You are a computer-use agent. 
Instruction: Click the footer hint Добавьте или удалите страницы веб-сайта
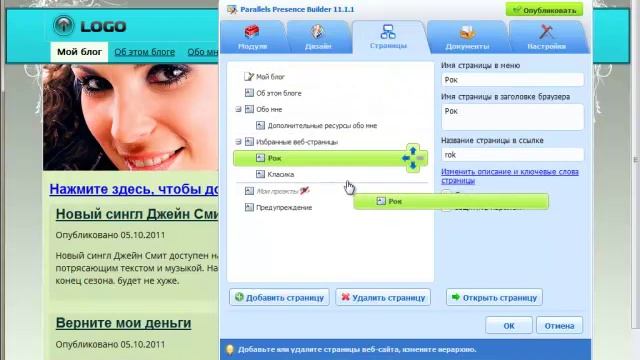(x=357, y=349)
